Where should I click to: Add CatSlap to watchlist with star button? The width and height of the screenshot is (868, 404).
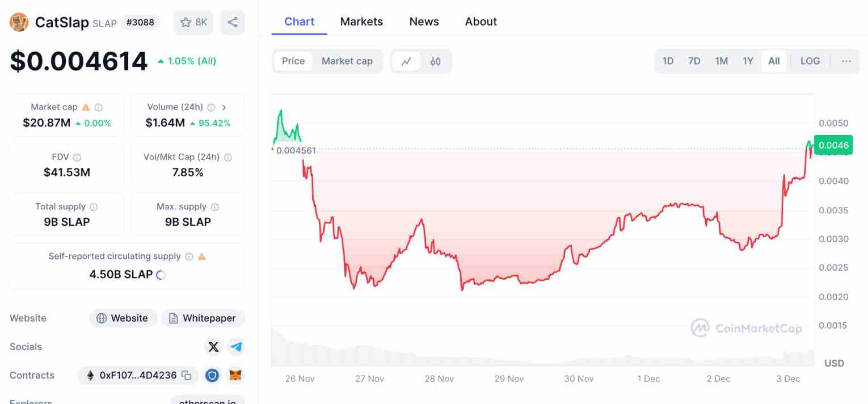[x=193, y=22]
